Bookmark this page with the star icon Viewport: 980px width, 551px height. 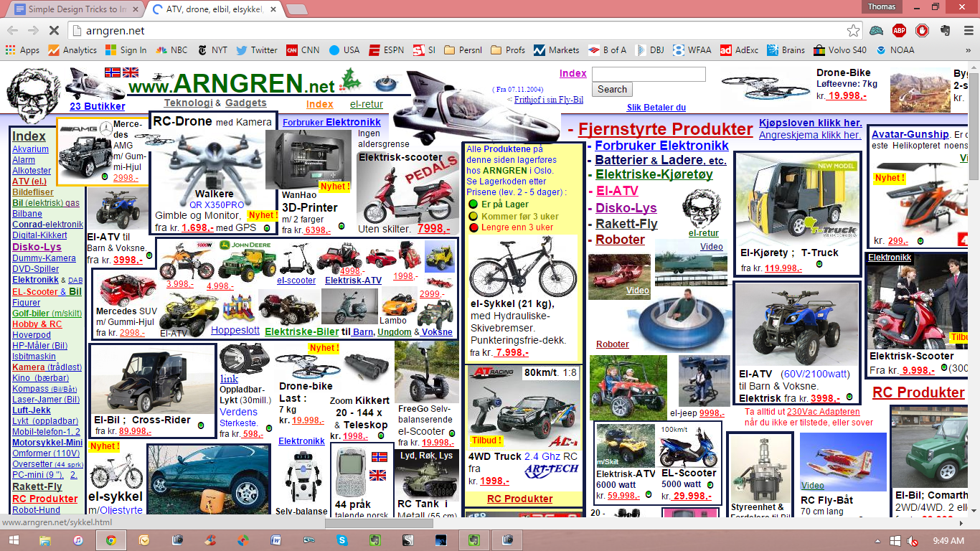click(x=853, y=30)
